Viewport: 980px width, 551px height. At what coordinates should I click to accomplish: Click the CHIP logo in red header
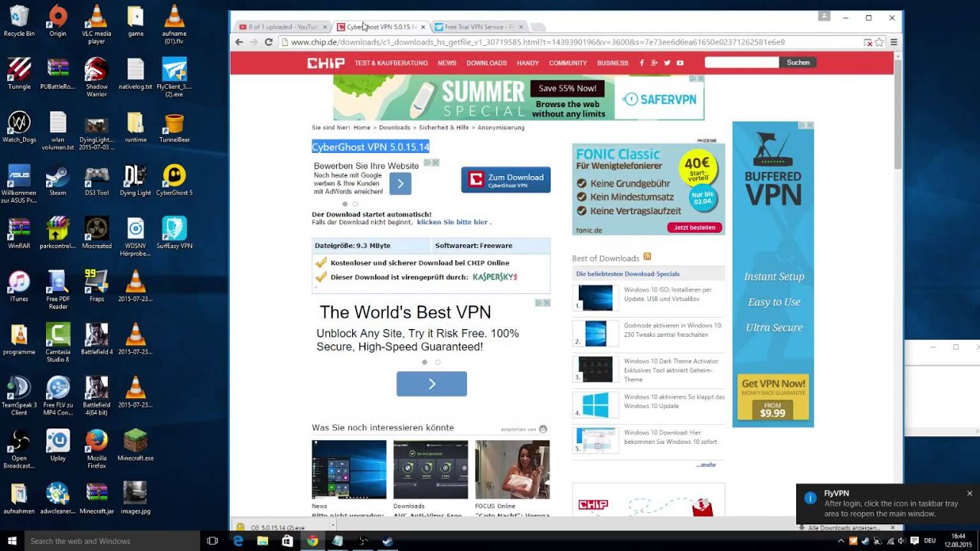(325, 63)
